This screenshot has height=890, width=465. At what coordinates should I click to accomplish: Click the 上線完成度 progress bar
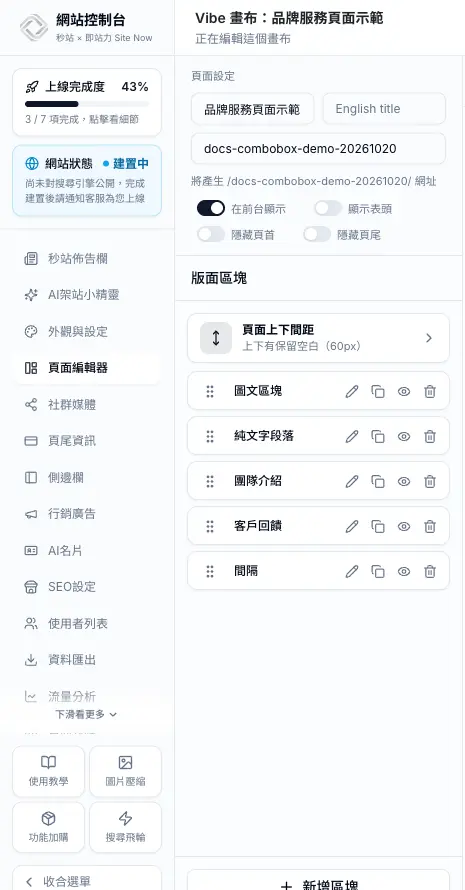pos(87,104)
